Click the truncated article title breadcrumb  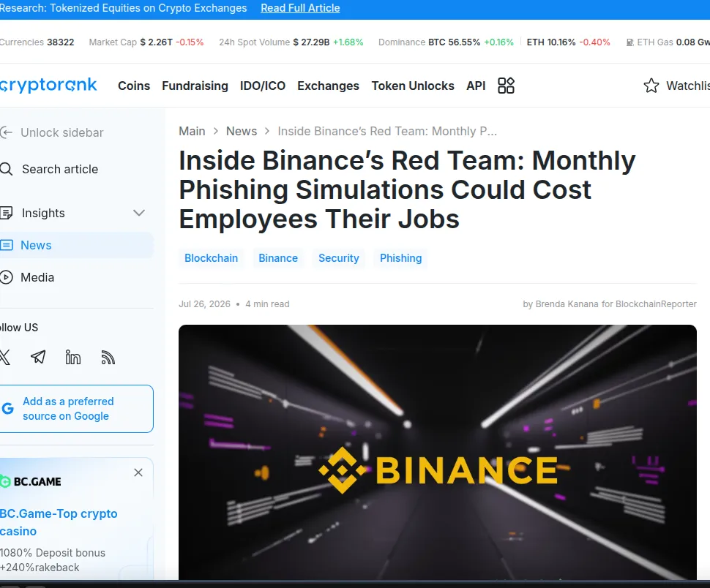(x=387, y=131)
